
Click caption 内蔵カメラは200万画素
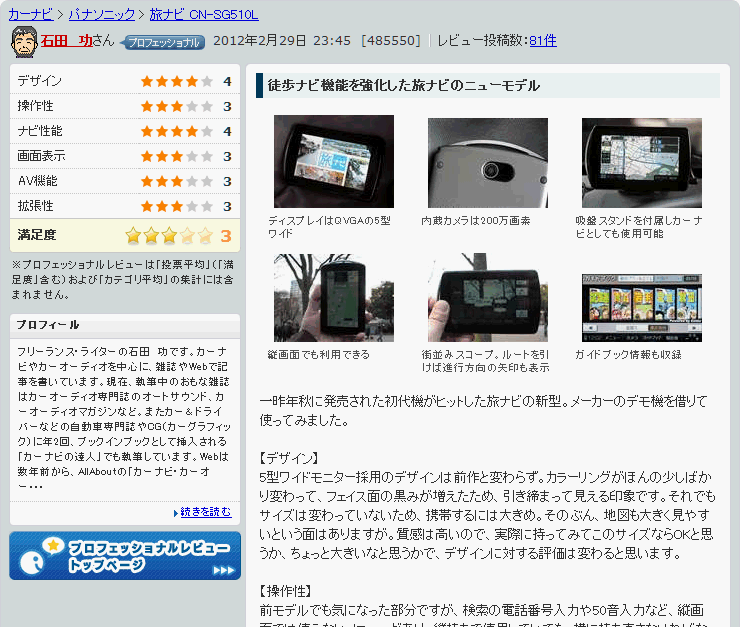pos(476,220)
